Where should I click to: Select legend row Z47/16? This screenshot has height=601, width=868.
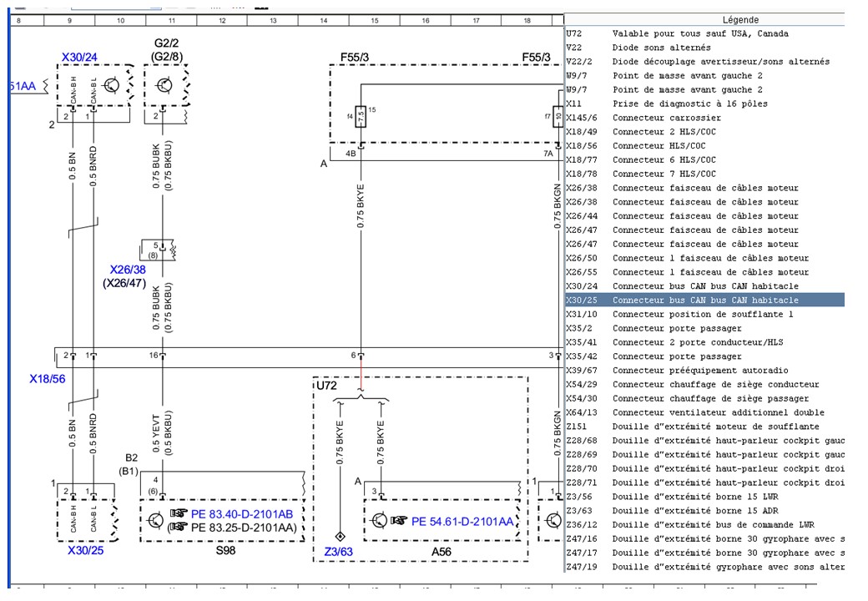pos(704,538)
